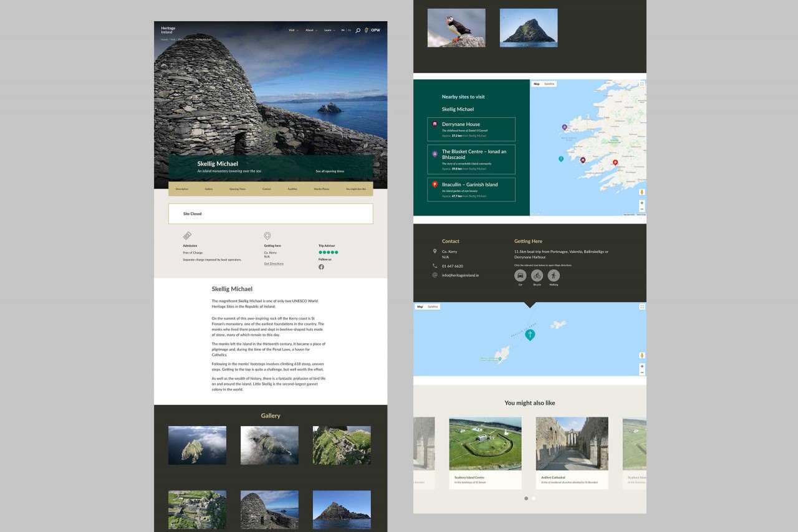Click See all opening times link
Screen dimensions: 798x532
pos(330,171)
